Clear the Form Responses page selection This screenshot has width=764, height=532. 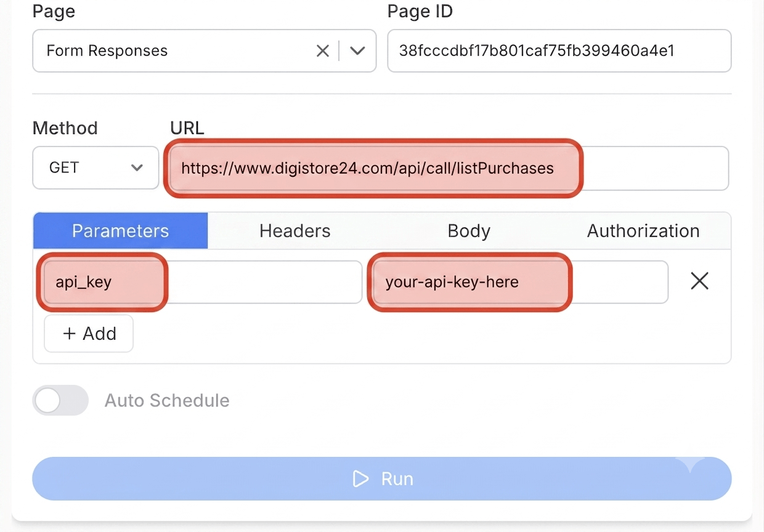point(323,51)
